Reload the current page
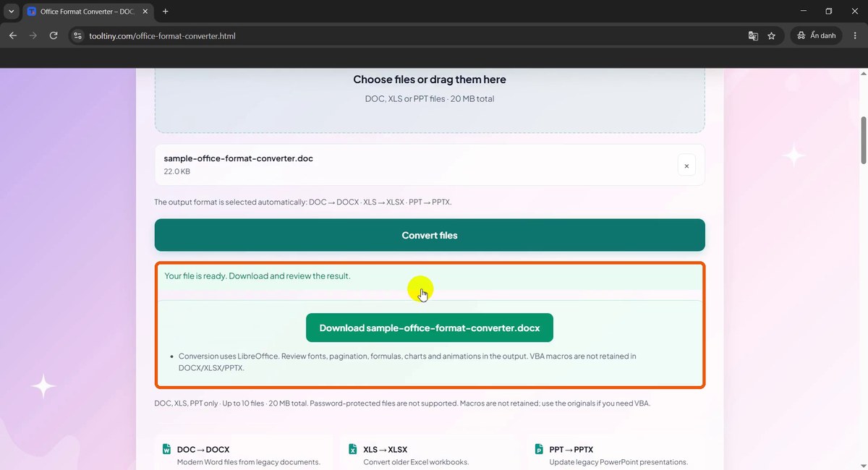The height and width of the screenshot is (470, 868). pyautogui.click(x=54, y=35)
